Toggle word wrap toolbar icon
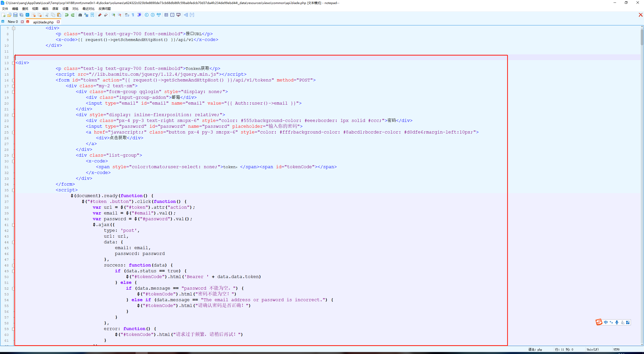Image resolution: width=644 pixels, height=354 pixels. tap(127, 15)
